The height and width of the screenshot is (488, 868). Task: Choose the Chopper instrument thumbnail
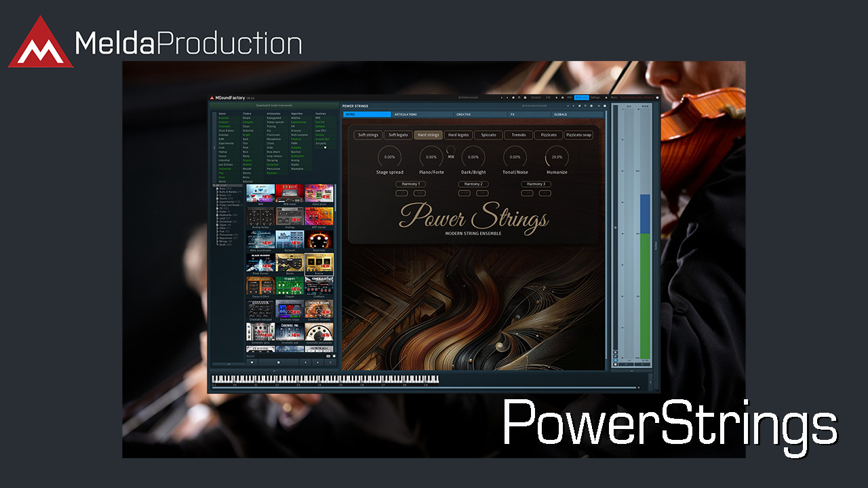click(290, 286)
